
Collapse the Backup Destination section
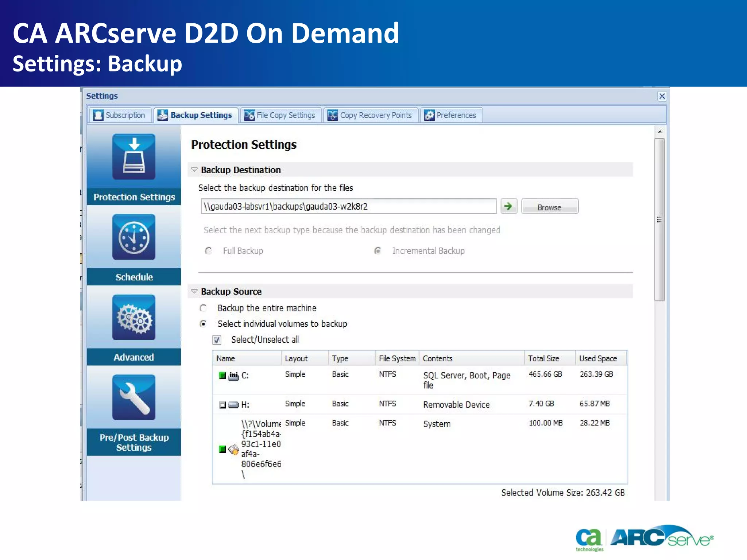[x=194, y=170]
